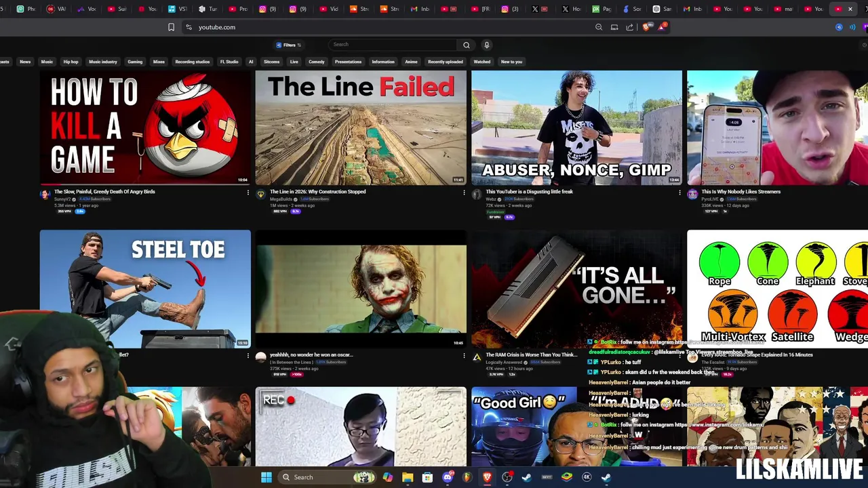Open the Filters dropdown above the chips
This screenshot has height=488, width=868.
coord(289,45)
